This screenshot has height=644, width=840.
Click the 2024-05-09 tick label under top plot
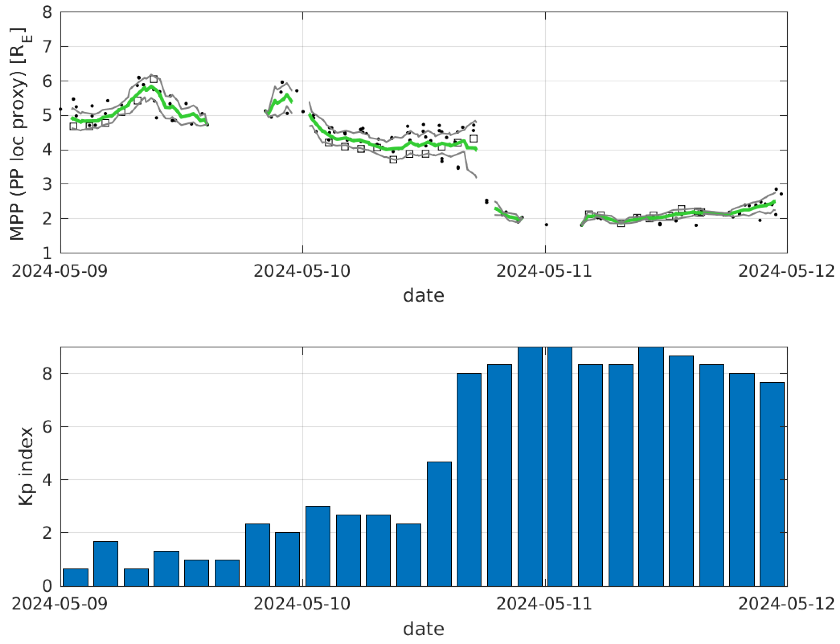60,271
